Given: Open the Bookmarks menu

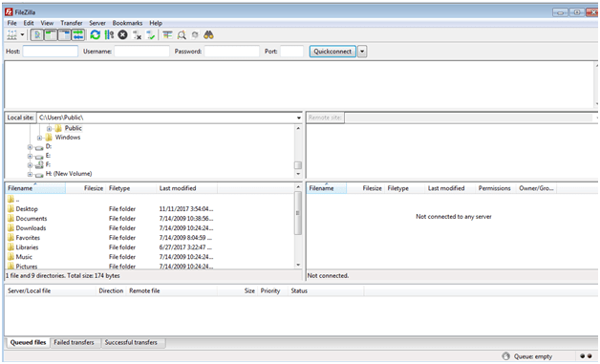Looking at the screenshot, I should (x=127, y=23).
